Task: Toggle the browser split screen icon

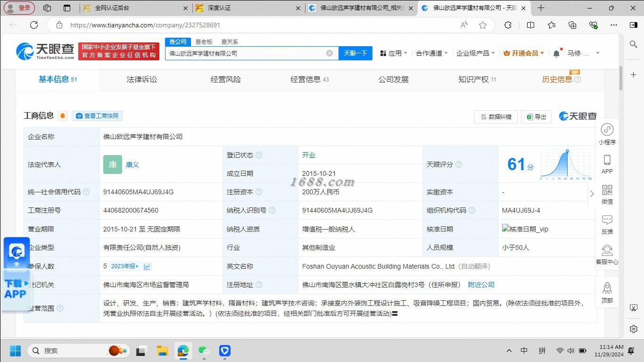Action: pos(530,25)
